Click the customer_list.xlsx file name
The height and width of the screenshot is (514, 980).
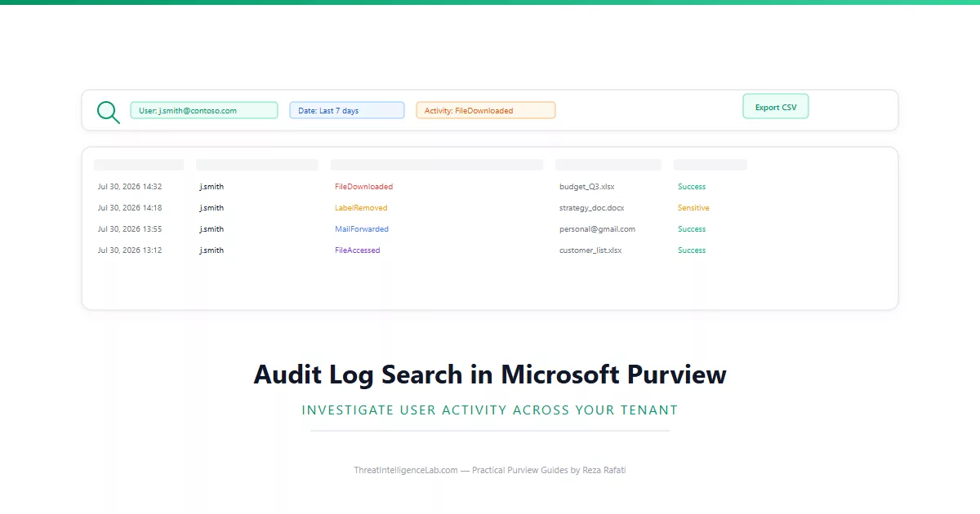coord(590,250)
